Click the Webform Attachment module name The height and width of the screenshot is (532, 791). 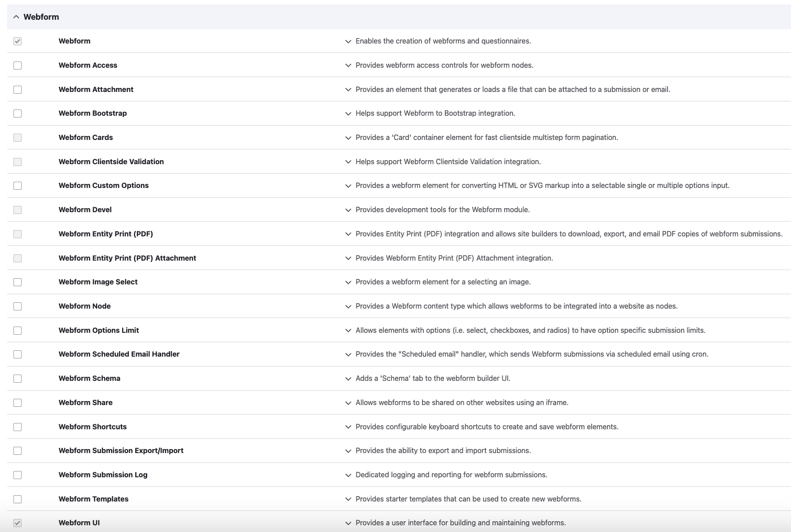pos(96,90)
